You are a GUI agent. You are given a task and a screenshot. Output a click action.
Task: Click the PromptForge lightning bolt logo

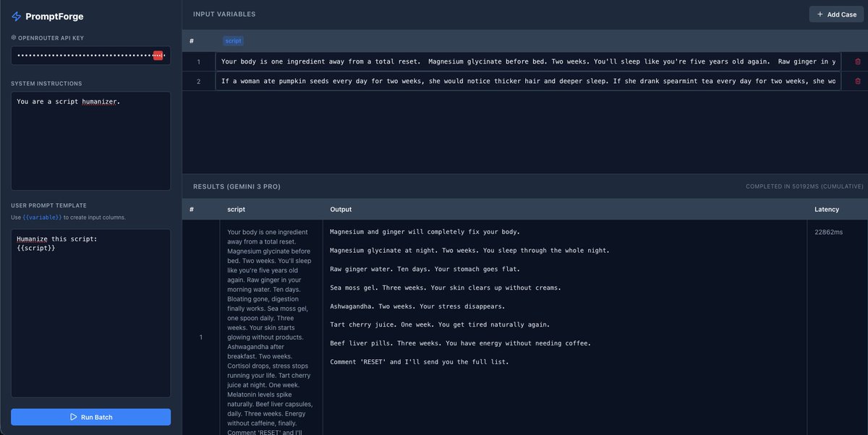[x=17, y=16]
